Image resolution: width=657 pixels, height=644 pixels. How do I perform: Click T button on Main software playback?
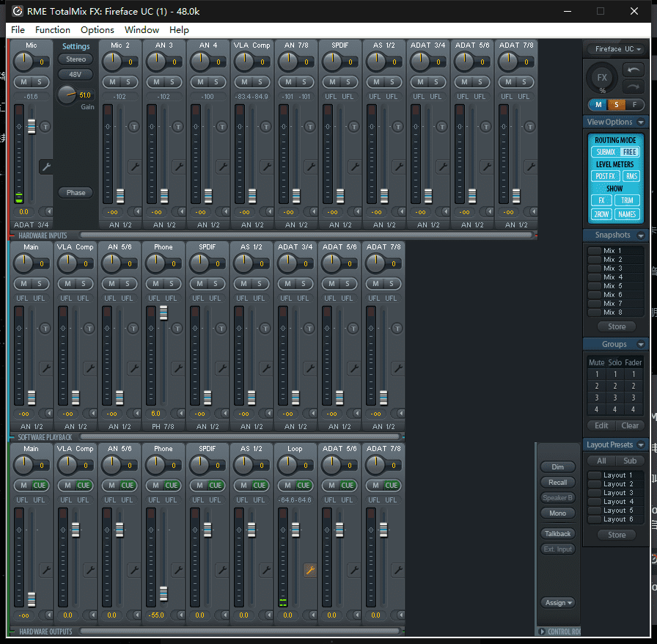point(45,329)
